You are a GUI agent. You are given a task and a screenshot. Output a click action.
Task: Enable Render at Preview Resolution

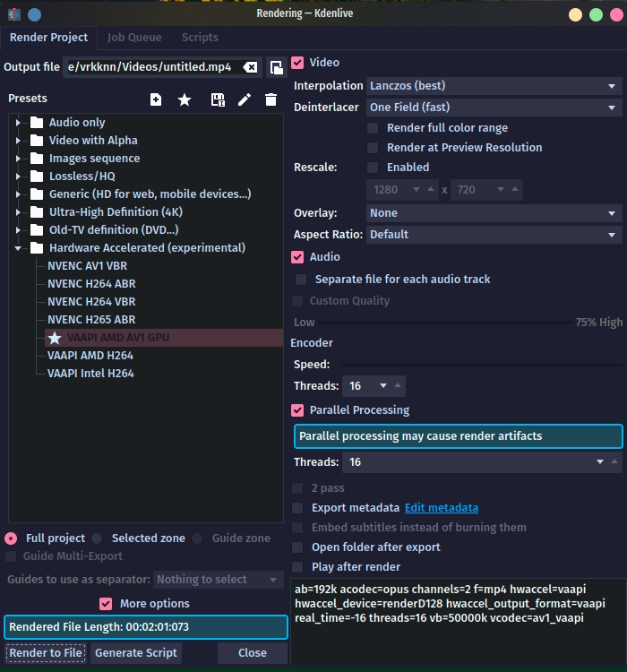point(373,148)
